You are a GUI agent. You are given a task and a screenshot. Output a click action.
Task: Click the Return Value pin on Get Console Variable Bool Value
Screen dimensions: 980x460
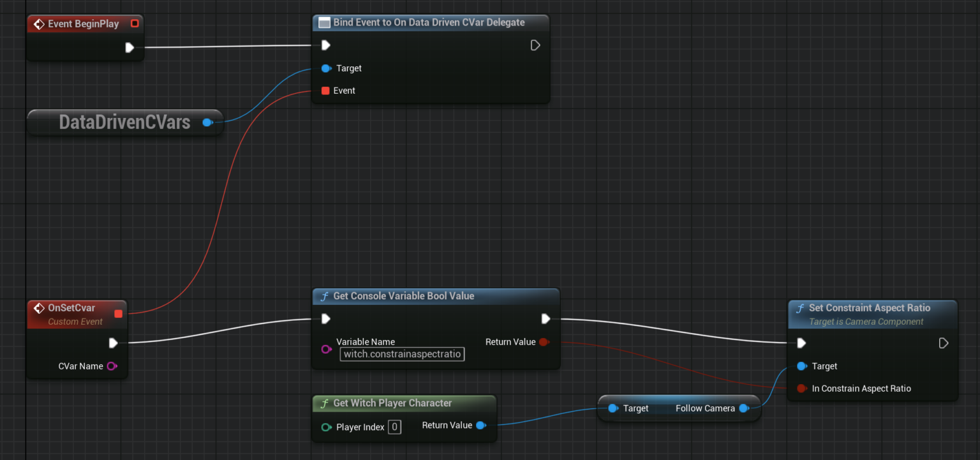[x=544, y=342]
